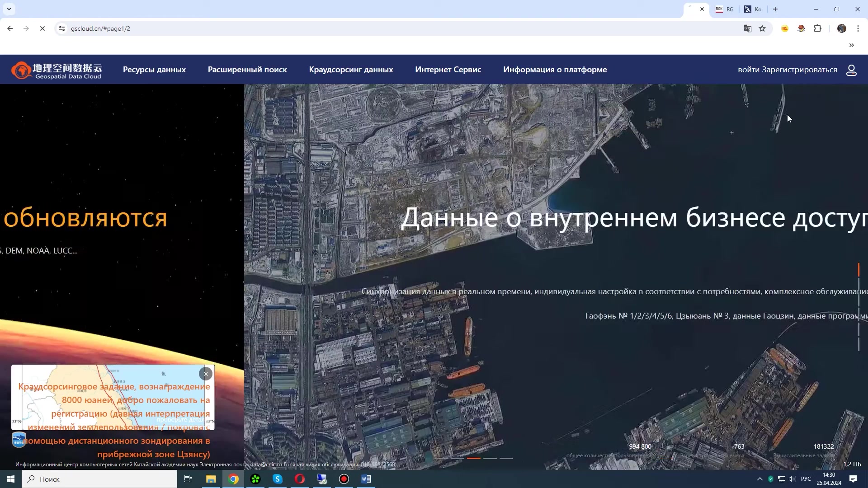Open the user account icon in site header
Viewport: 868px width, 488px height.
click(851, 70)
